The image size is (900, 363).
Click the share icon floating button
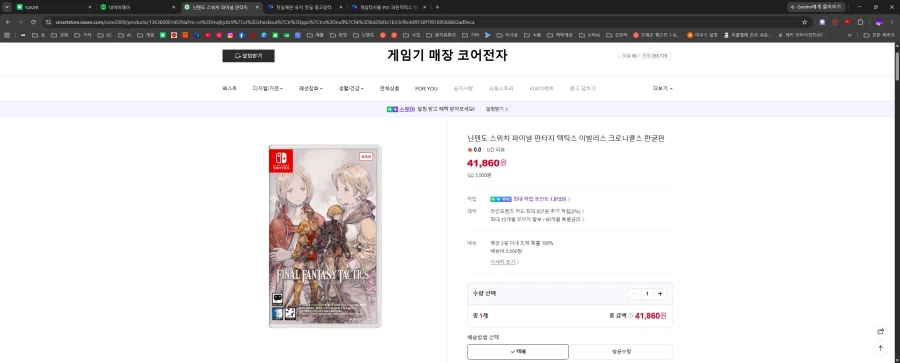pos(880,331)
